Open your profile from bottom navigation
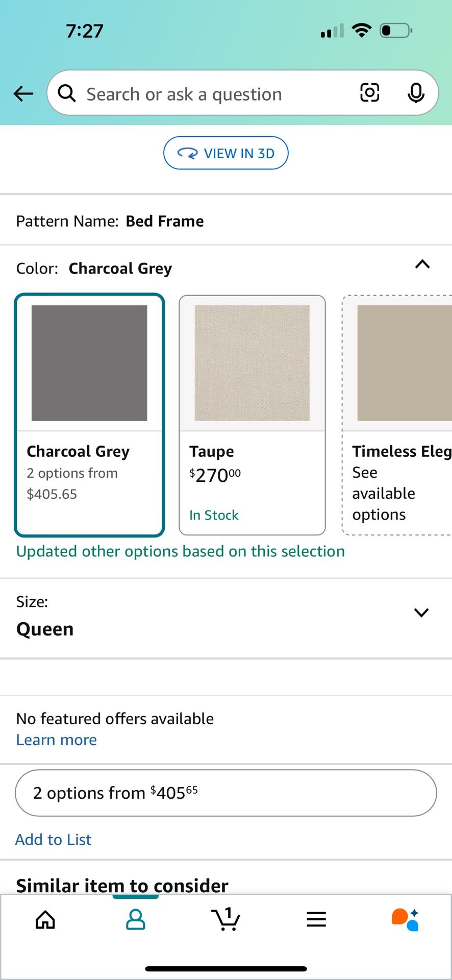The image size is (452, 980). tap(135, 919)
